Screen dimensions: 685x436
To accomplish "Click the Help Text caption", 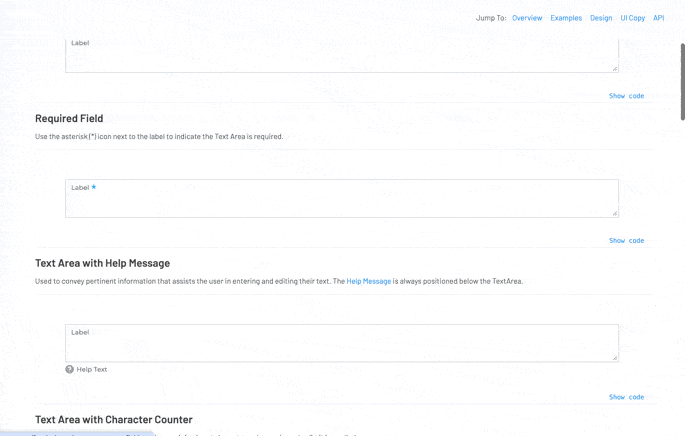I will [x=92, y=369].
